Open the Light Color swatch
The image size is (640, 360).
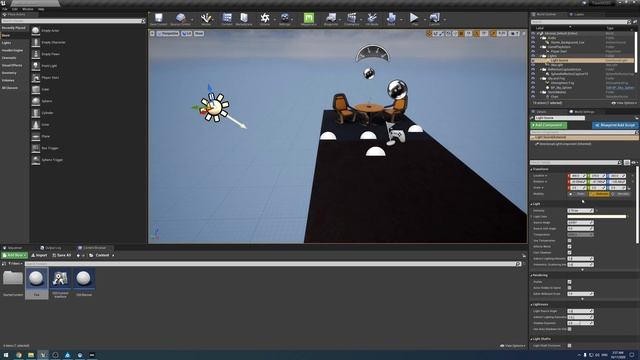pos(596,217)
